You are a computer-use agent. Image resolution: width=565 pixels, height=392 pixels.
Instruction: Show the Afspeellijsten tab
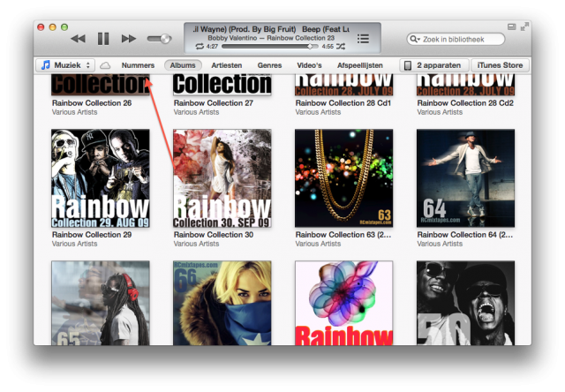tap(360, 65)
